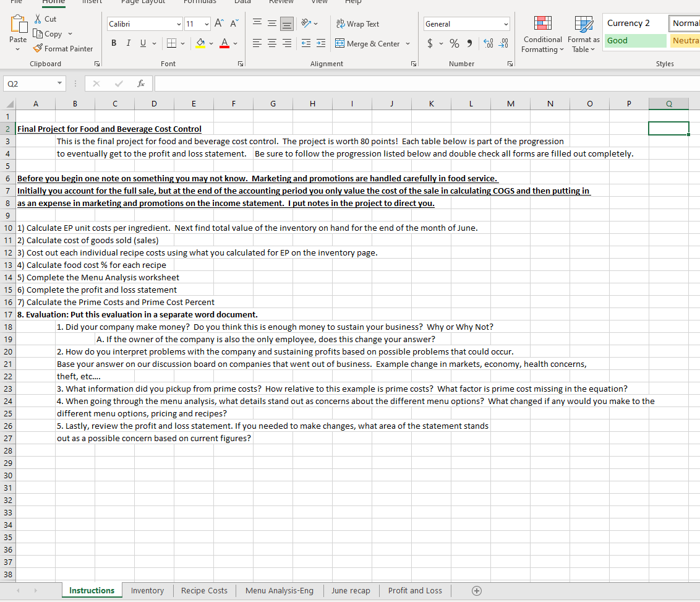
Task: Add a new sheet with the plus icon
Action: point(477,591)
